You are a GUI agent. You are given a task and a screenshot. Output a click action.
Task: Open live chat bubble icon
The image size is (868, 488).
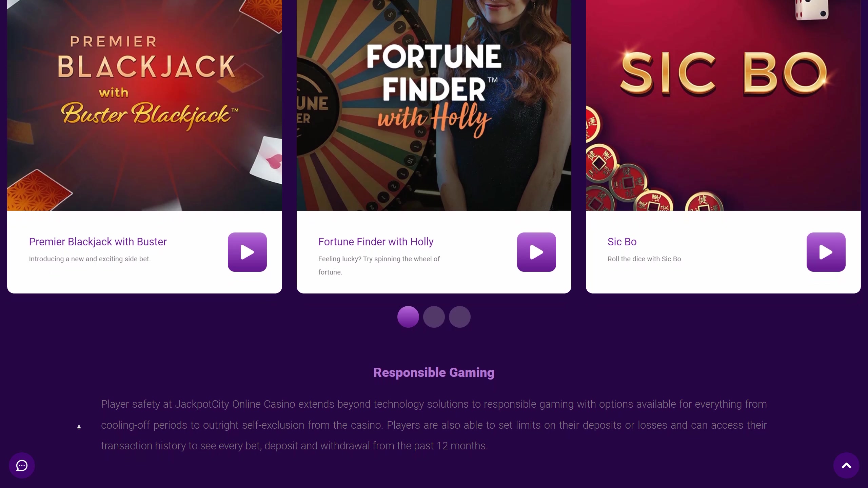point(22,465)
